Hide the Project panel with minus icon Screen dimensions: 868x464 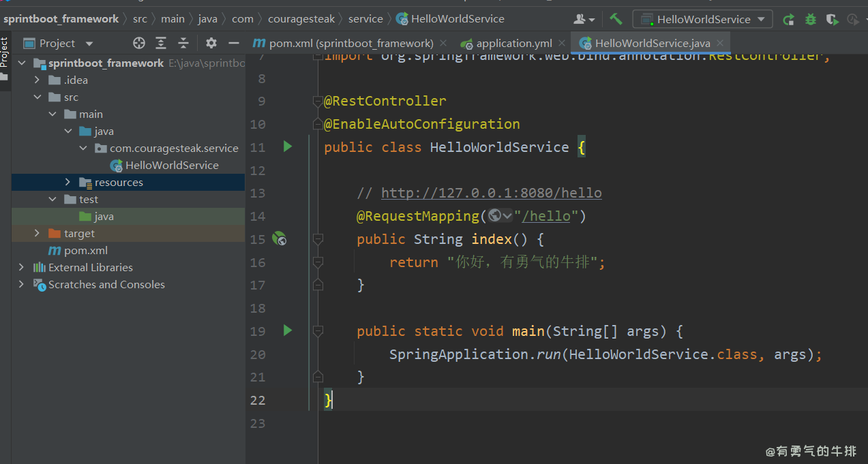pyautogui.click(x=234, y=43)
